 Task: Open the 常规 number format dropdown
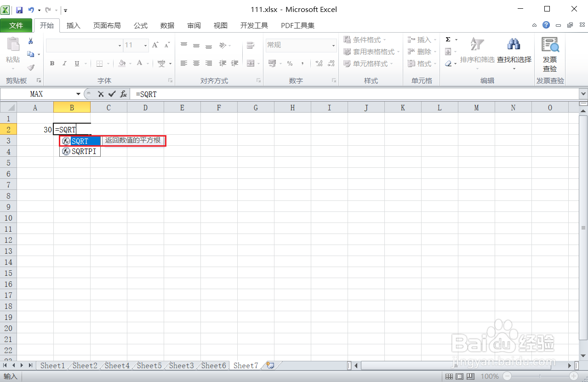click(334, 45)
